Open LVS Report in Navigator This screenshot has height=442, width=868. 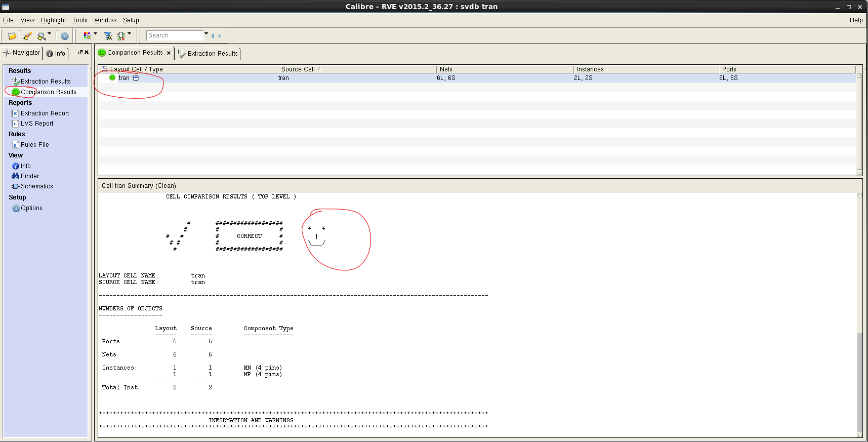[x=36, y=124]
